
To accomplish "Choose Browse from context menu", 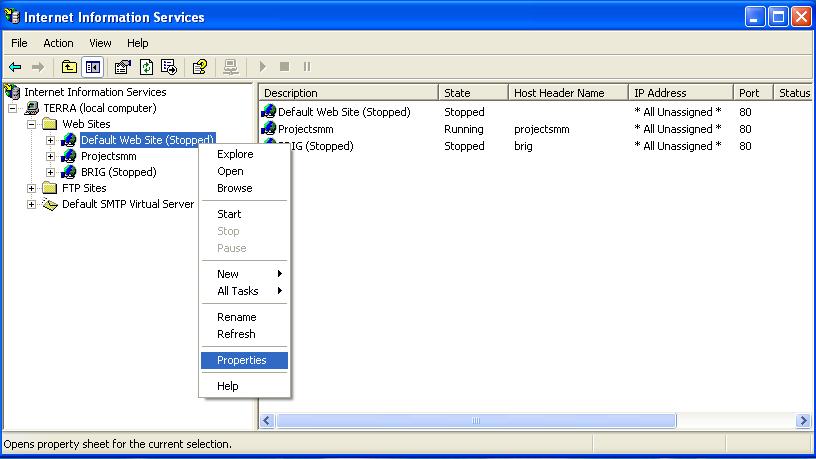I will pos(244,188).
